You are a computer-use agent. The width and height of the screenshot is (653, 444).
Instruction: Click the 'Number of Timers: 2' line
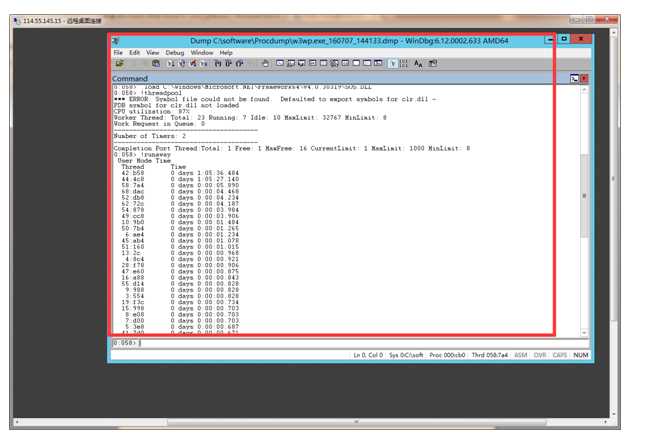(150, 136)
